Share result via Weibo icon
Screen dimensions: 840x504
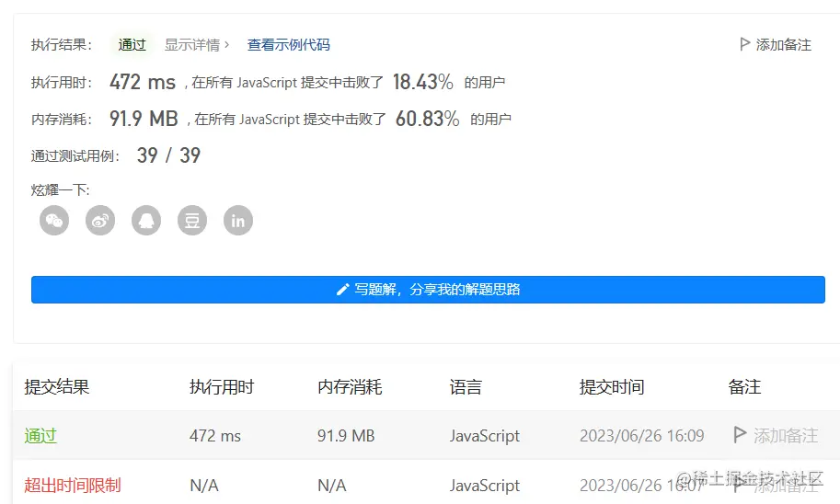click(100, 220)
